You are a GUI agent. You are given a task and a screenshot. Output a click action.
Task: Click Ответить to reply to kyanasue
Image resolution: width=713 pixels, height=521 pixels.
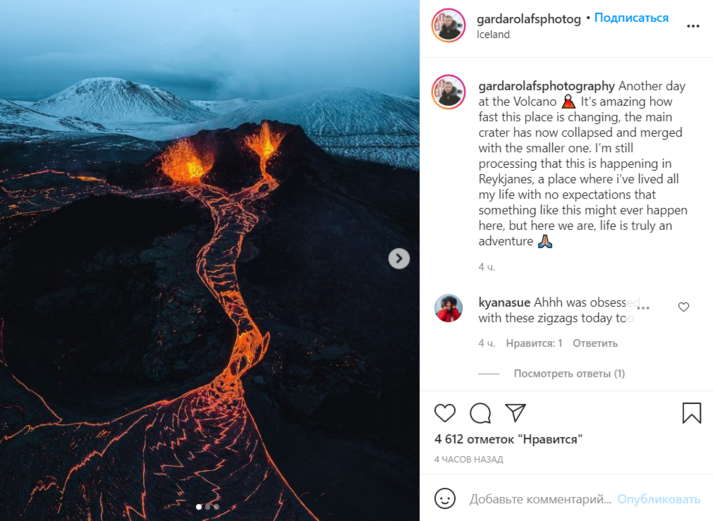coord(595,343)
